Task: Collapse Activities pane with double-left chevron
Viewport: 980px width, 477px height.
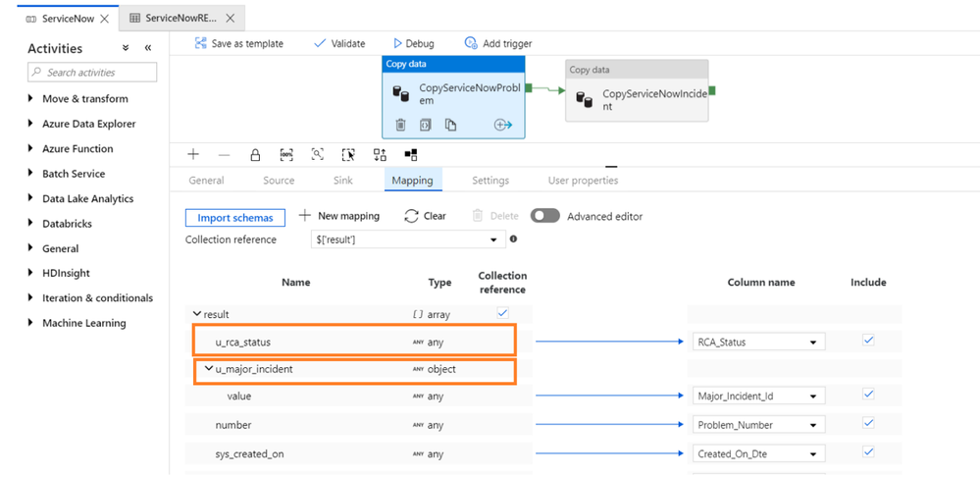Action: 148,48
